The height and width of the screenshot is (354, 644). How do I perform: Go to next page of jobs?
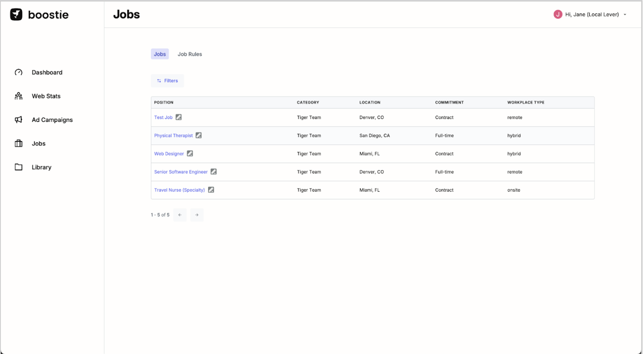pos(197,215)
